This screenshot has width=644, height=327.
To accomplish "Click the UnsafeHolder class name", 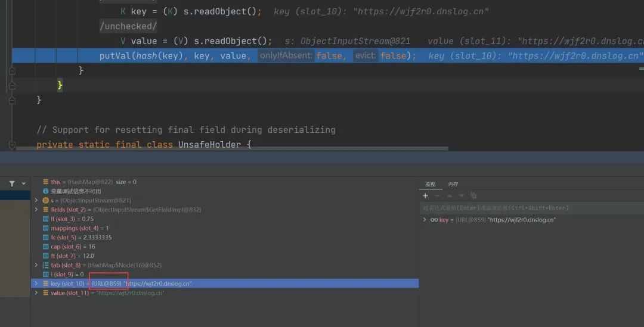I will tap(209, 144).
